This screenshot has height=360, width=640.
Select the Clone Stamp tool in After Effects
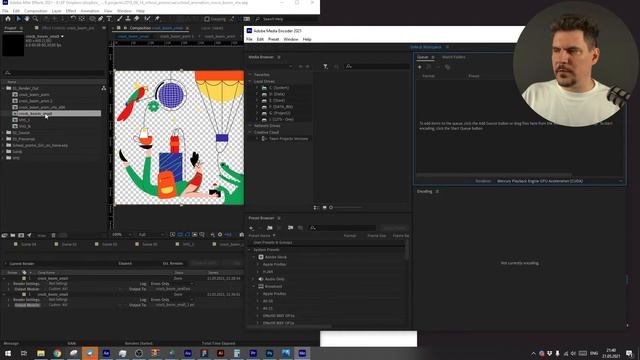(x=128, y=19)
